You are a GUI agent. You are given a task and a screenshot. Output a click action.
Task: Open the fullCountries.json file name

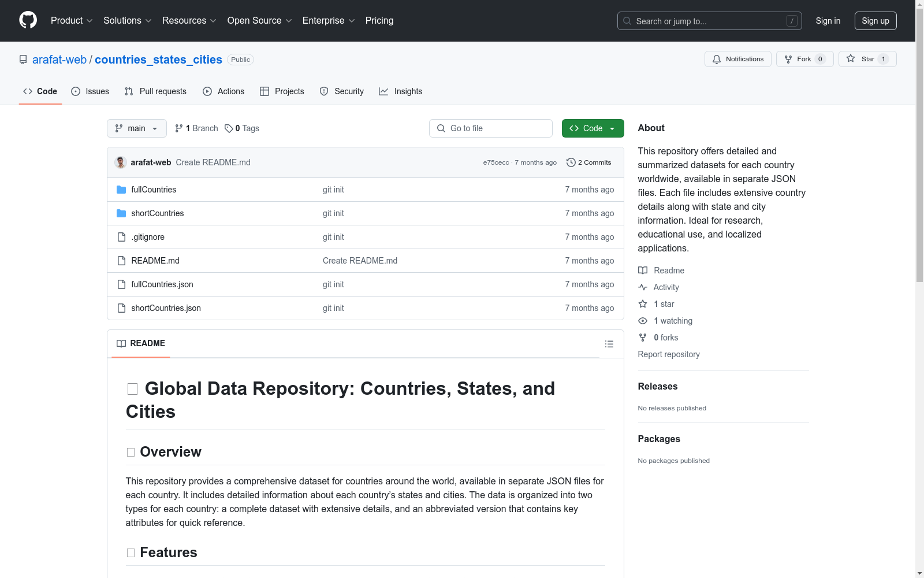[x=162, y=284]
